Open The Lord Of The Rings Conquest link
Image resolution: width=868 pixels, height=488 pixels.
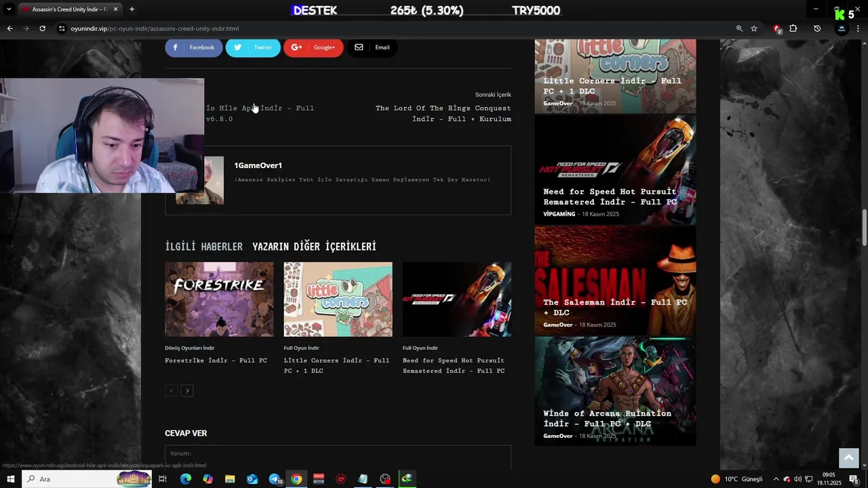[443, 113]
